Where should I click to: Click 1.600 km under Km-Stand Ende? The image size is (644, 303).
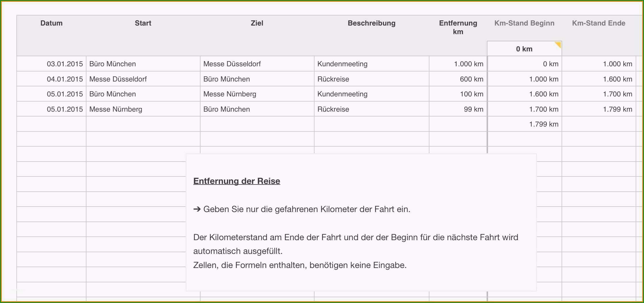click(599, 79)
